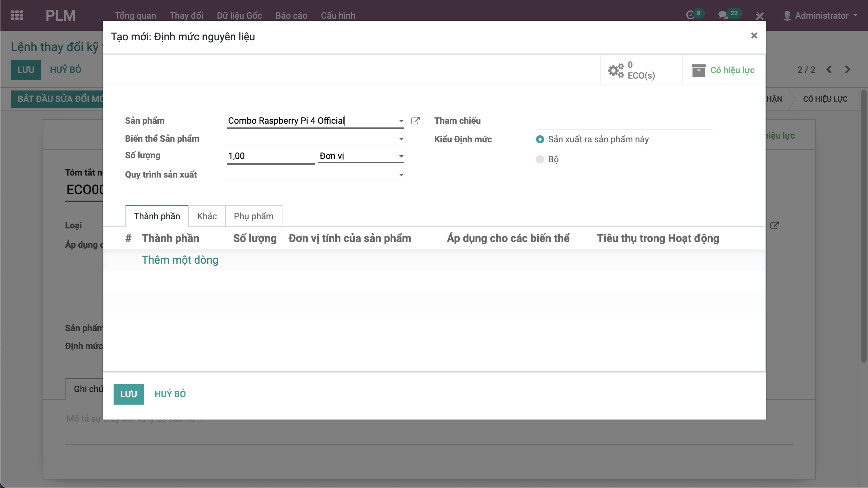Open the activities clock icon
Viewport: 868px width, 488px height.
[x=690, y=15]
